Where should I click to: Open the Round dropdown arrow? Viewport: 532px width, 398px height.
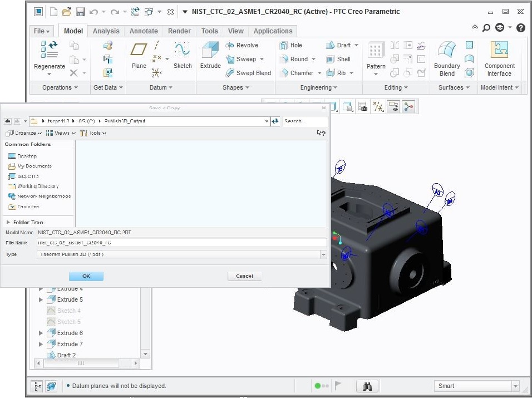click(313, 59)
